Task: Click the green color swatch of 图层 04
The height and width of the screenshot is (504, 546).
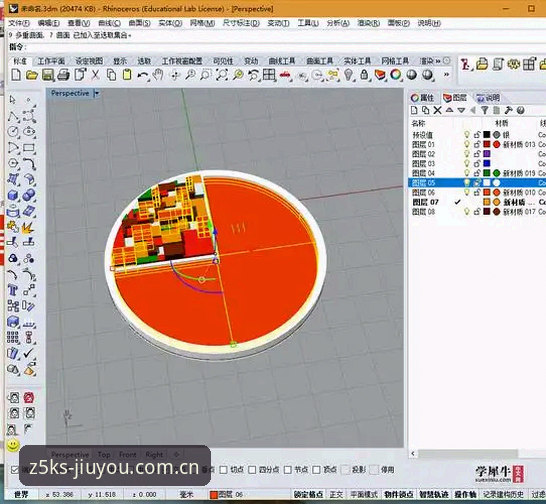Action: [x=487, y=173]
